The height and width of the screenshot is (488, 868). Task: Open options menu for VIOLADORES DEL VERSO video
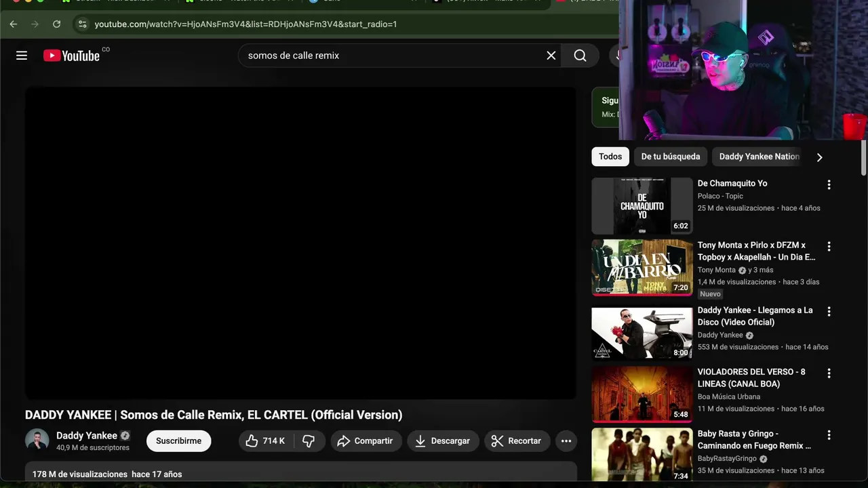click(829, 373)
